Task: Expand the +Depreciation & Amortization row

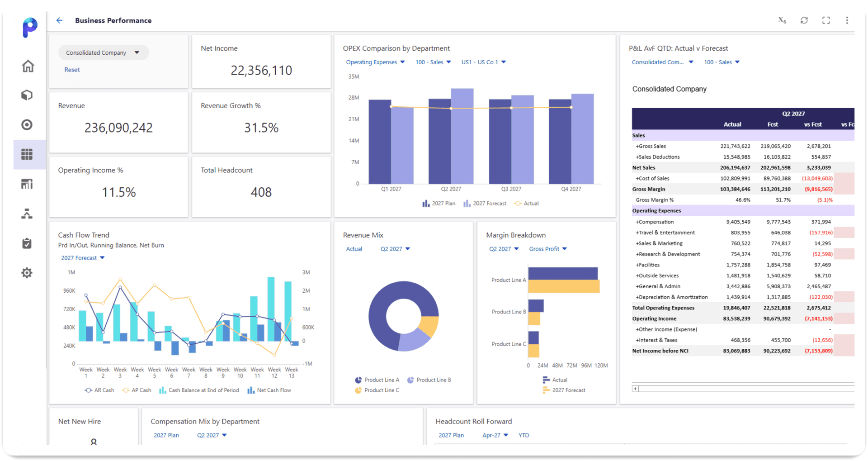Action: click(672, 297)
